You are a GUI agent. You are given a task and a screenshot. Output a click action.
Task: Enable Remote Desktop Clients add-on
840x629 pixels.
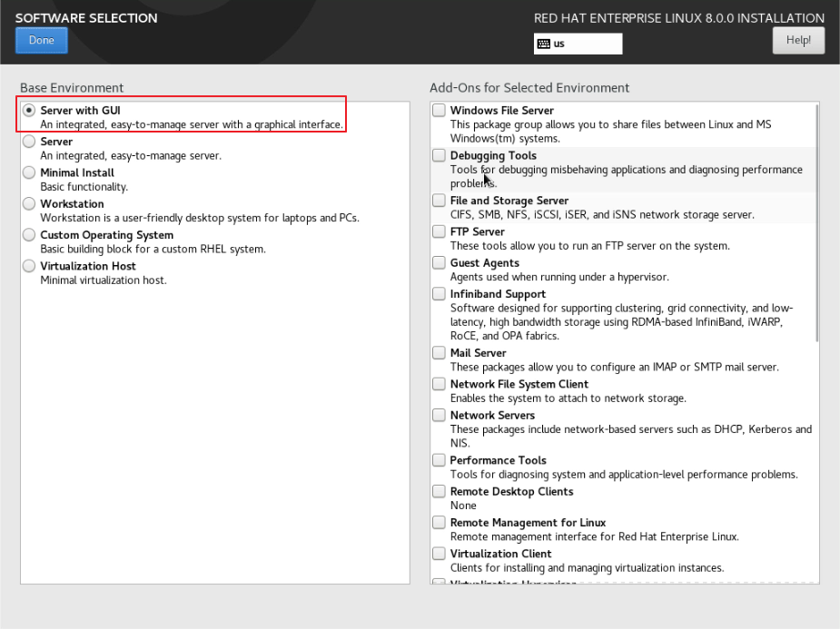(x=439, y=491)
